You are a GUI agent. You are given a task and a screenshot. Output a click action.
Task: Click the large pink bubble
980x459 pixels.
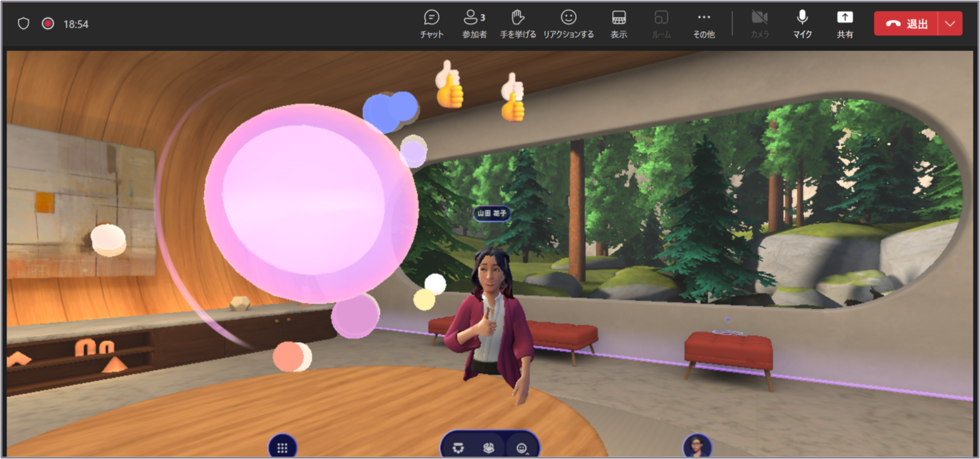(x=311, y=203)
